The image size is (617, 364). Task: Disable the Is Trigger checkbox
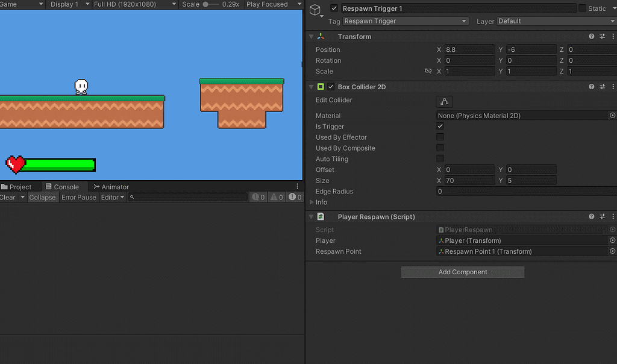pos(440,127)
